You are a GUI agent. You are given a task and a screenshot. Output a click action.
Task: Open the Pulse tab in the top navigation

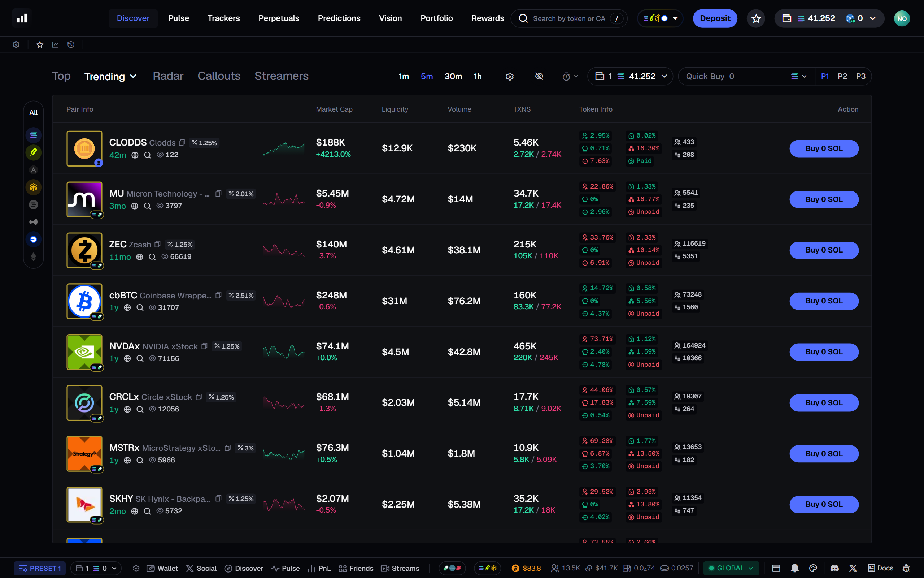(179, 18)
